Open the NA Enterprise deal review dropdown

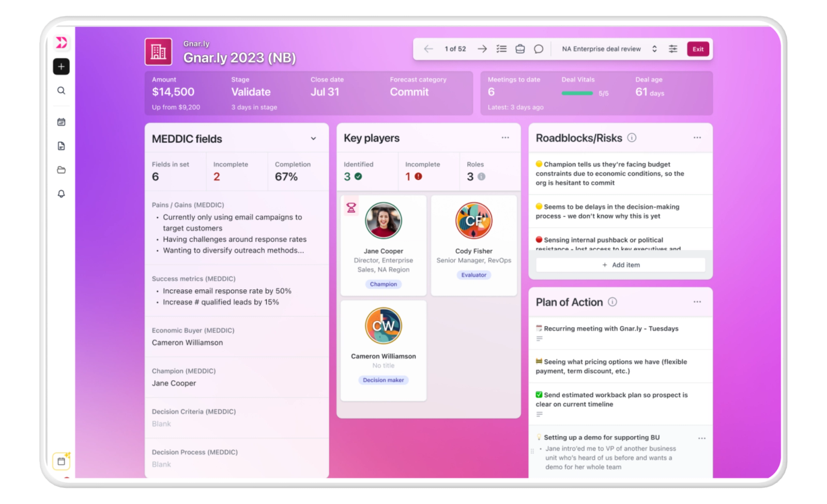[x=609, y=49]
